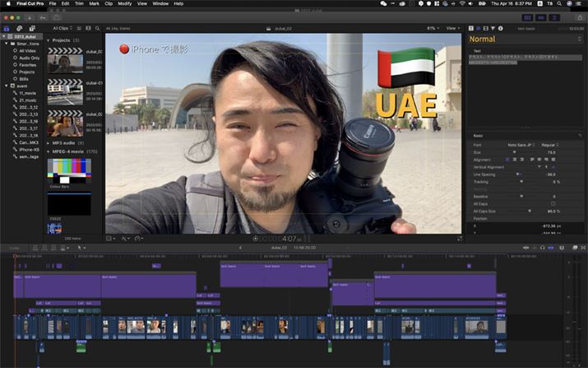Expand the MP3 audio group
Screen dimensions: 588x368
[49, 143]
